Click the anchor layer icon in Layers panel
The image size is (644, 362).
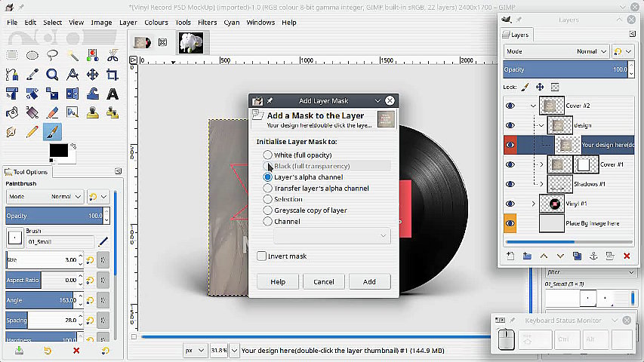coord(593,256)
